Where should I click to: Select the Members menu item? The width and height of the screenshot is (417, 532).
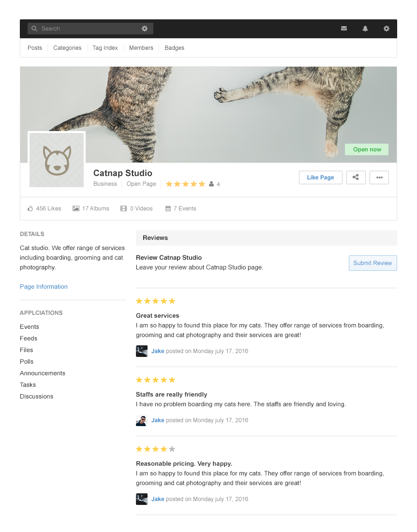pyautogui.click(x=141, y=48)
